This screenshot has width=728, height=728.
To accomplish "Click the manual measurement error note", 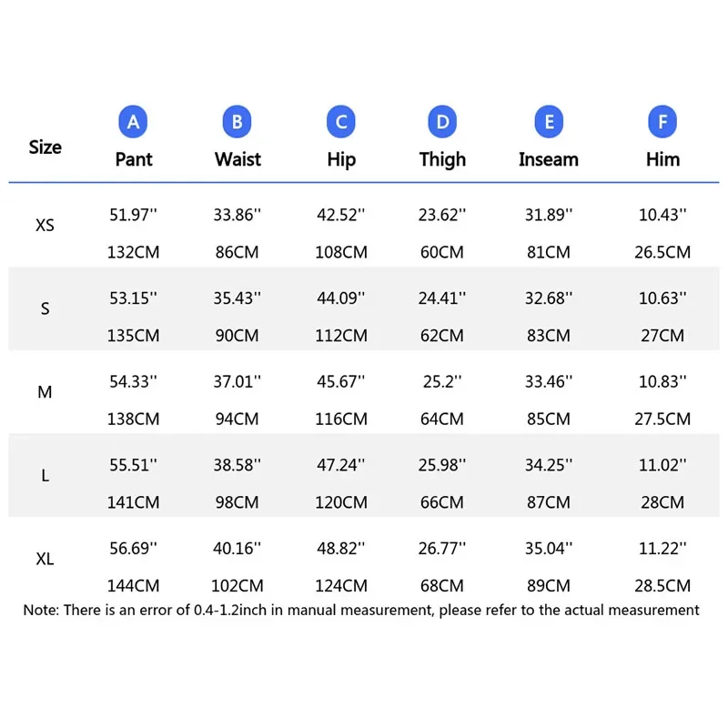I will pos(361,611).
